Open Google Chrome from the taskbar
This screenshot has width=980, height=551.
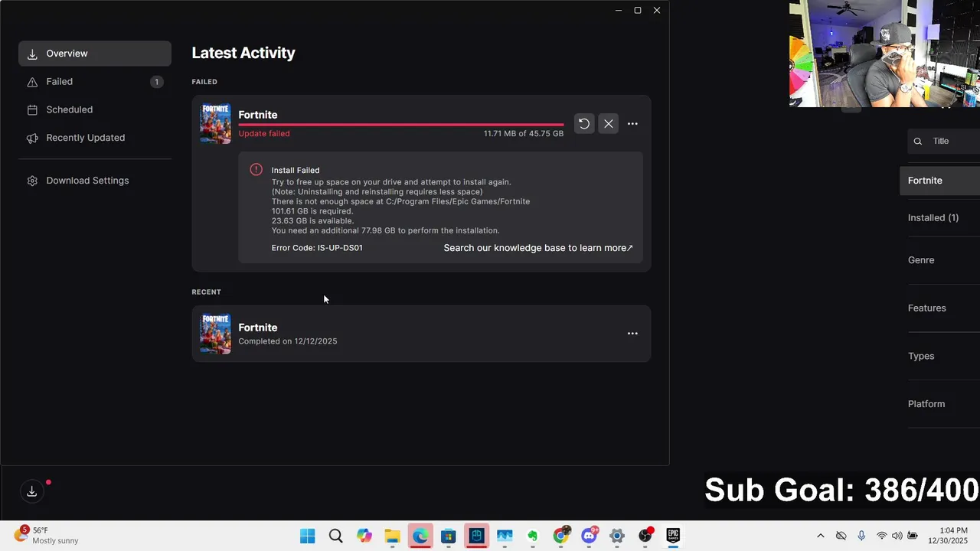(x=561, y=536)
